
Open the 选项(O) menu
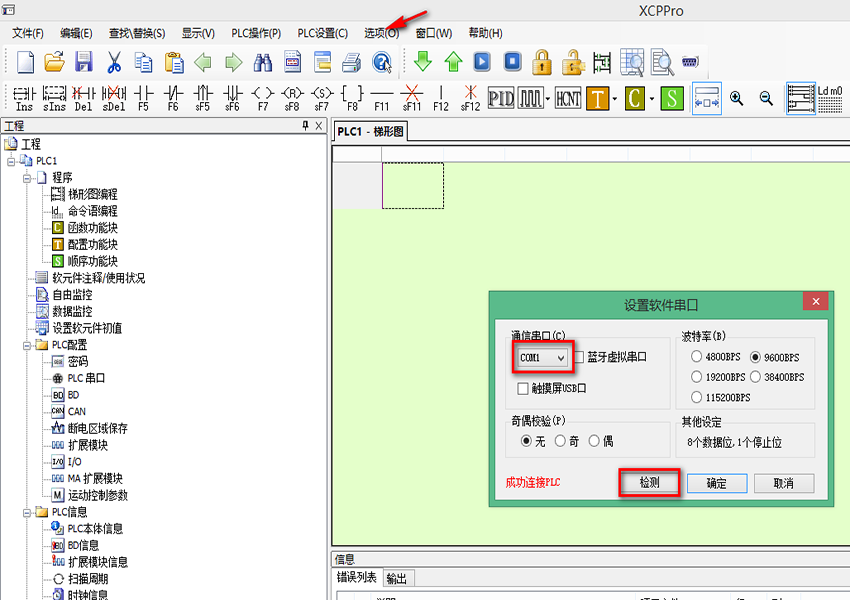click(381, 33)
